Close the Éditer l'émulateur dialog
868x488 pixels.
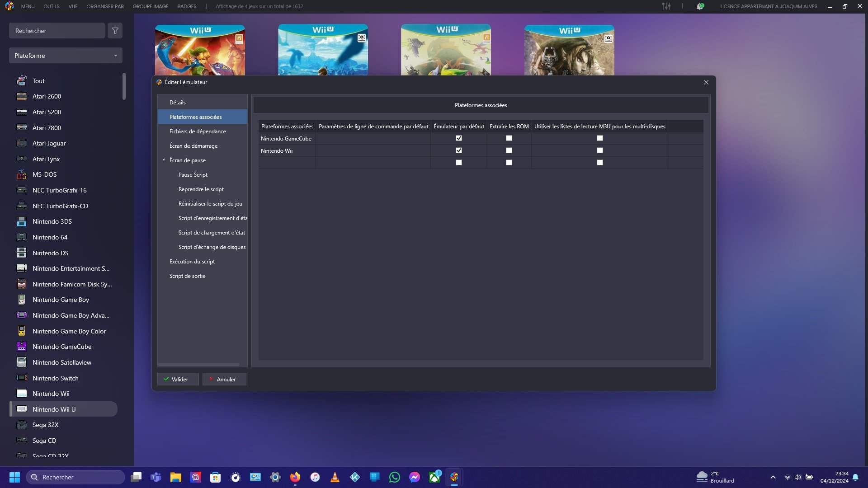pyautogui.click(x=706, y=82)
